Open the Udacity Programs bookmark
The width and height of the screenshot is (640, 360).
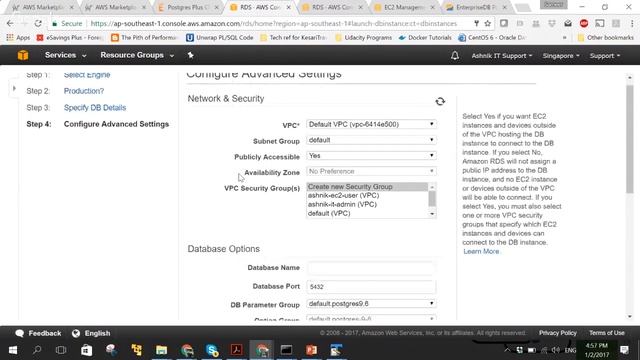coord(363,38)
